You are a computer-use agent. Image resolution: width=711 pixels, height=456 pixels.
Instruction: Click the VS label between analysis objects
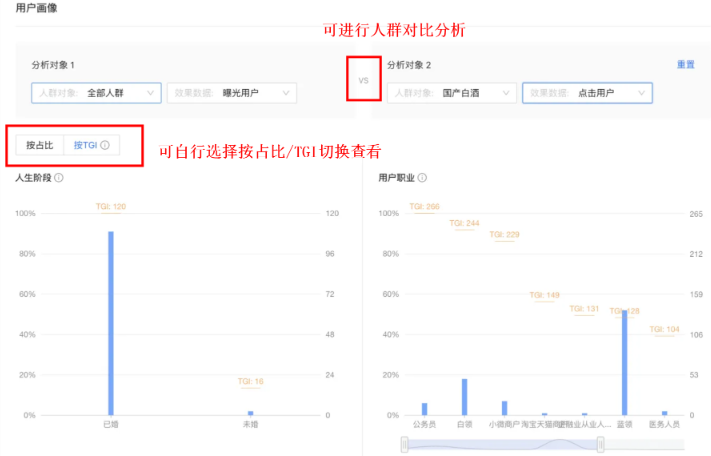[x=363, y=81]
